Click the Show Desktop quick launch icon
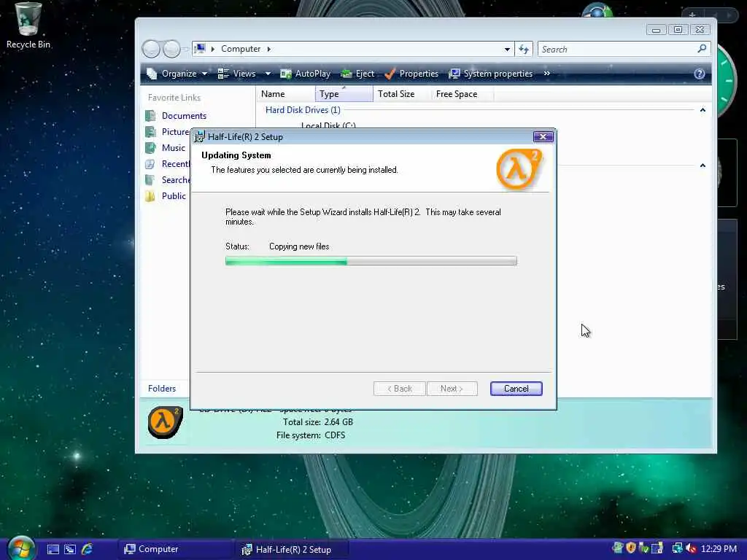This screenshot has height=560, width=747. 53,549
